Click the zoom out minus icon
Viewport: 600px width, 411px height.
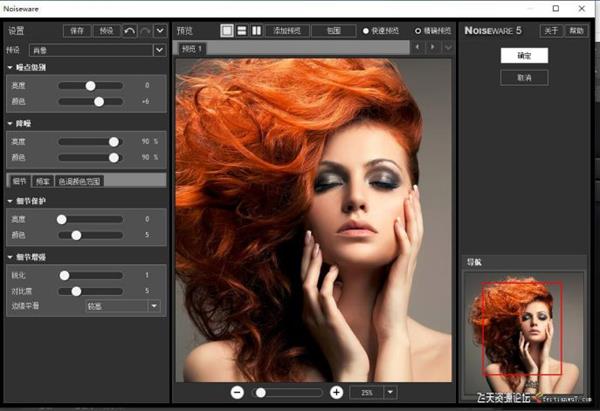coord(237,393)
